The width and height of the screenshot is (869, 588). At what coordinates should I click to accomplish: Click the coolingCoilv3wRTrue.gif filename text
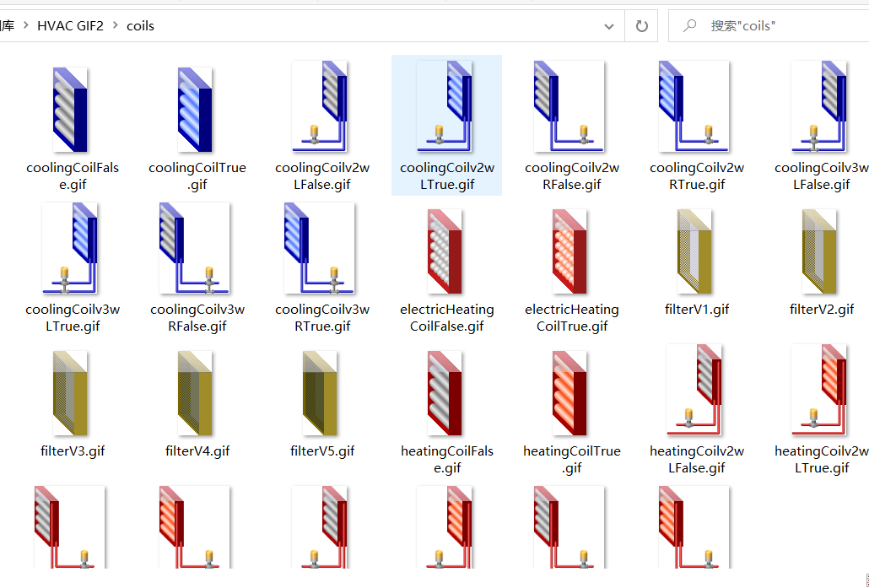tap(322, 317)
